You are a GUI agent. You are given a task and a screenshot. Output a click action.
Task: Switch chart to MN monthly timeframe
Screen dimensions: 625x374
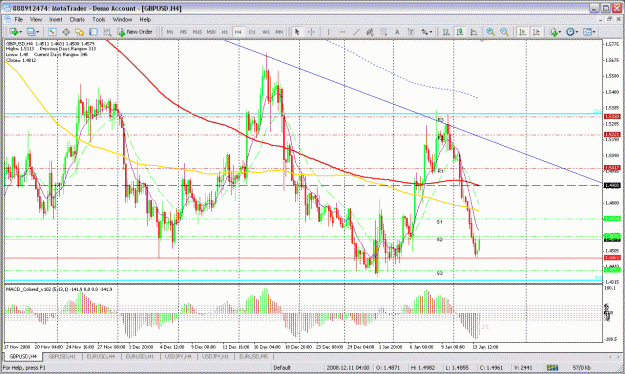(x=279, y=32)
